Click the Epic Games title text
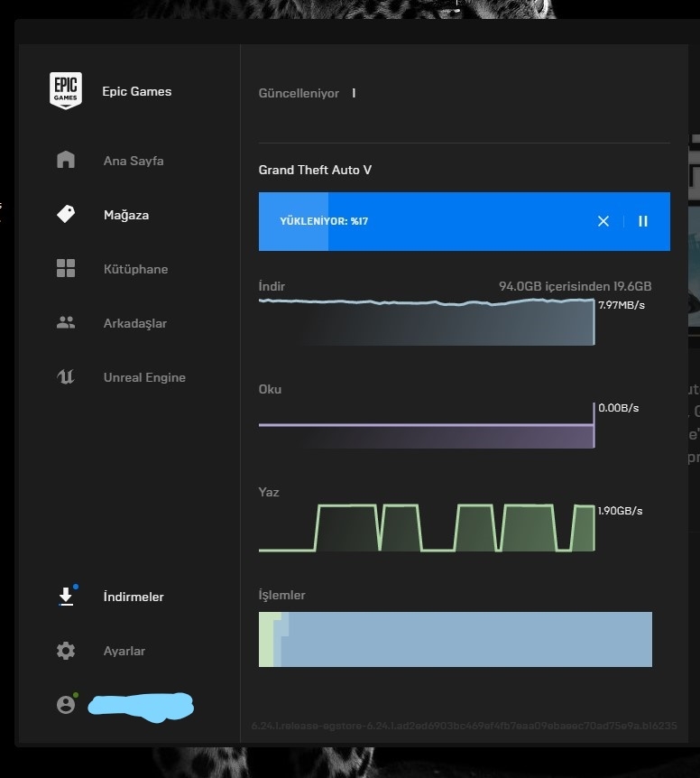 [x=137, y=91]
